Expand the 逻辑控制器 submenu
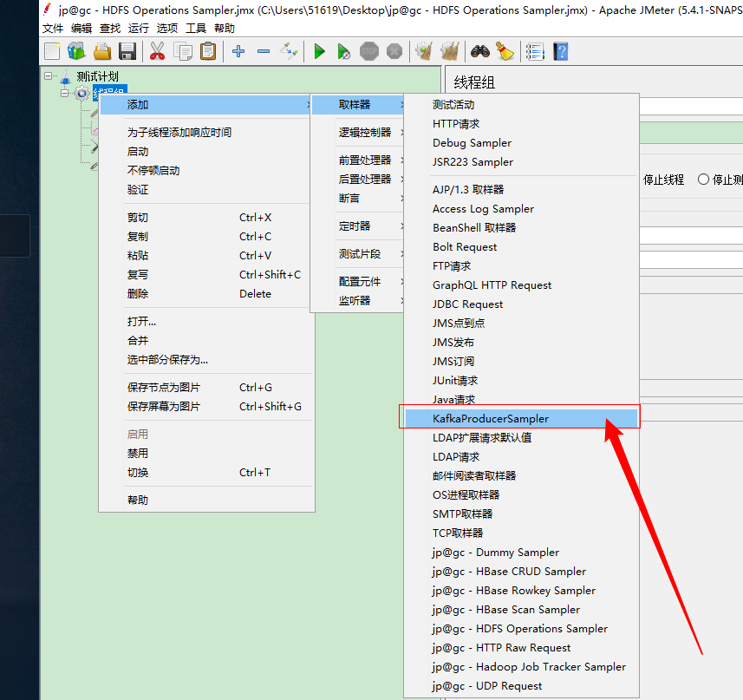The width and height of the screenshot is (743, 700). point(358,132)
